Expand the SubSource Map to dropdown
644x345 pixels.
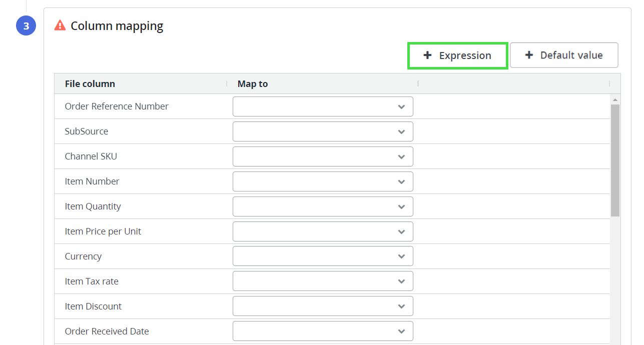(323, 131)
